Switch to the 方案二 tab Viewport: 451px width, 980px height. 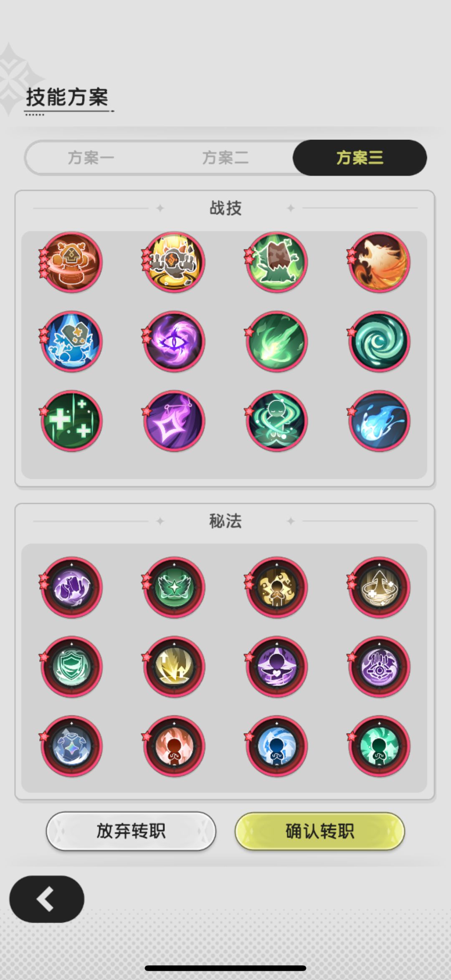tap(225, 158)
